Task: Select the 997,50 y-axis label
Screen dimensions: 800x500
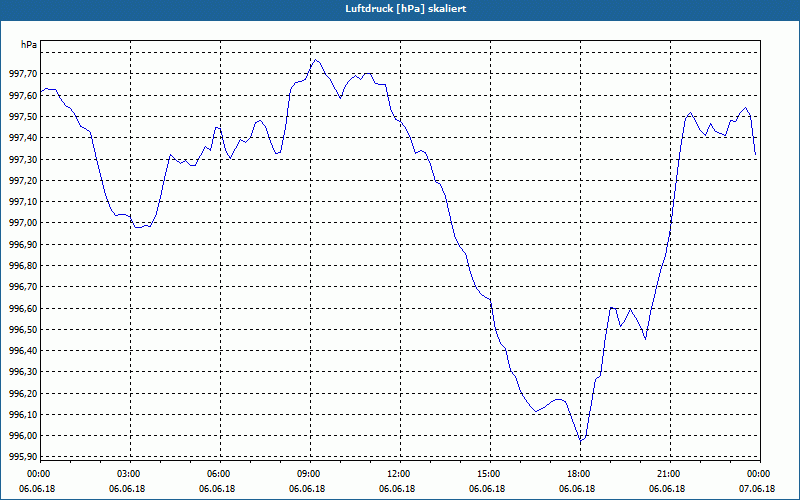Action: point(23,117)
